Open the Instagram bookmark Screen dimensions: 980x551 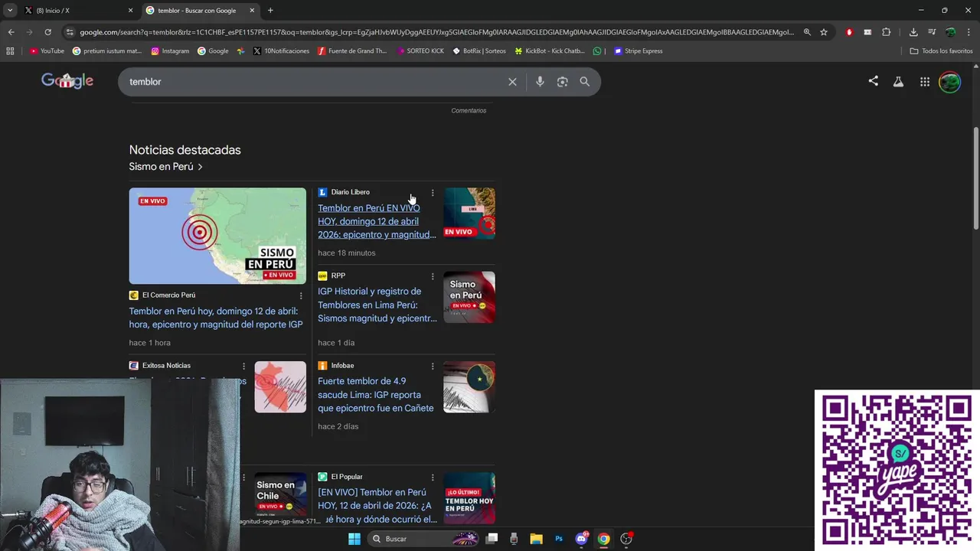click(x=170, y=51)
